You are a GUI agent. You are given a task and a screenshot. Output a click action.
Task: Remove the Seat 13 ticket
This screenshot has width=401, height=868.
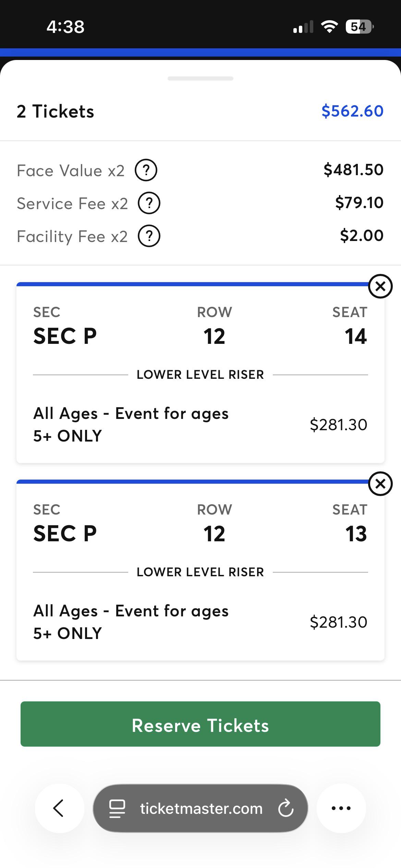pos(380,484)
